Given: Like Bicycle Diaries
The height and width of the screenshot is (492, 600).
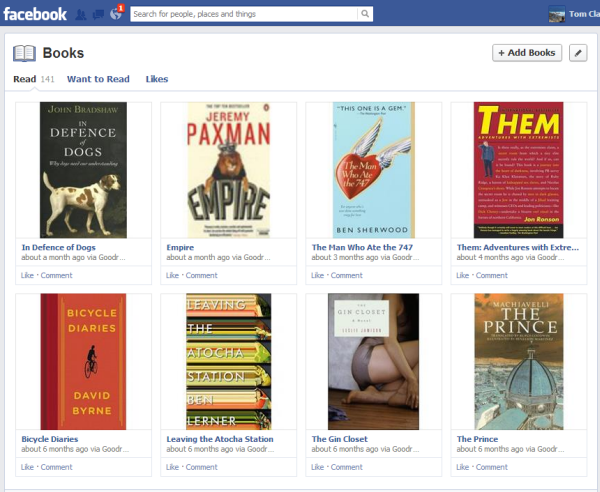Looking at the screenshot, I should (x=27, y=467).
